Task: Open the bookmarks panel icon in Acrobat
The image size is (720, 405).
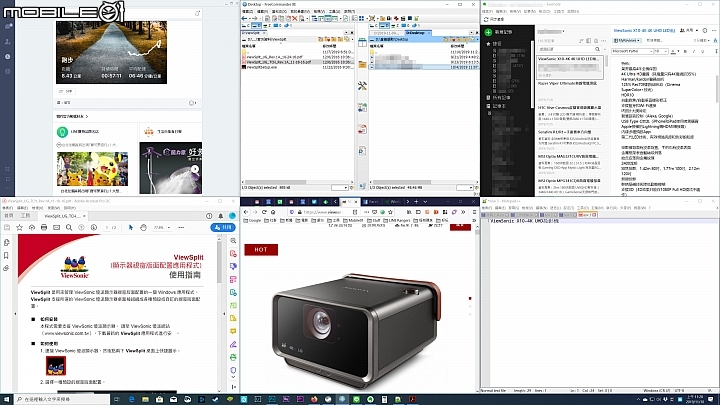Action: 6,255
